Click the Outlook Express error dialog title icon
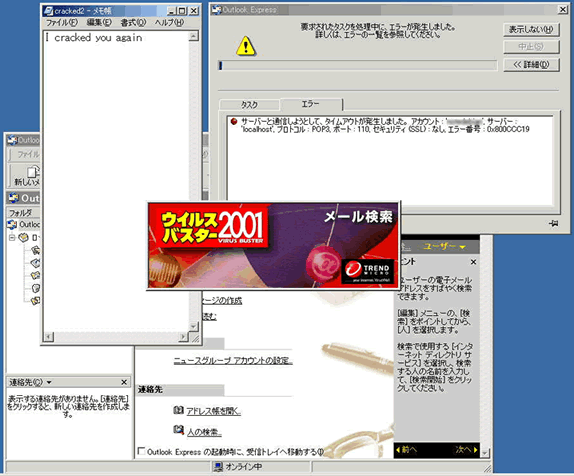Screen dimensions: 574x476 217,10
